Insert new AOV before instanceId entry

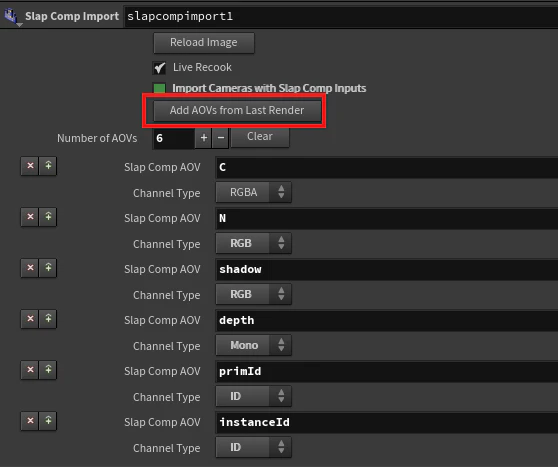[x=48, y=420]
